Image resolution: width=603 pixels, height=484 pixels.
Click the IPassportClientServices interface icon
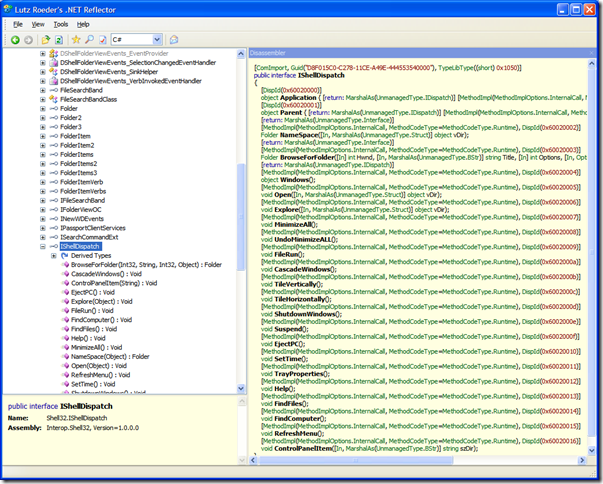pos(53,228)
